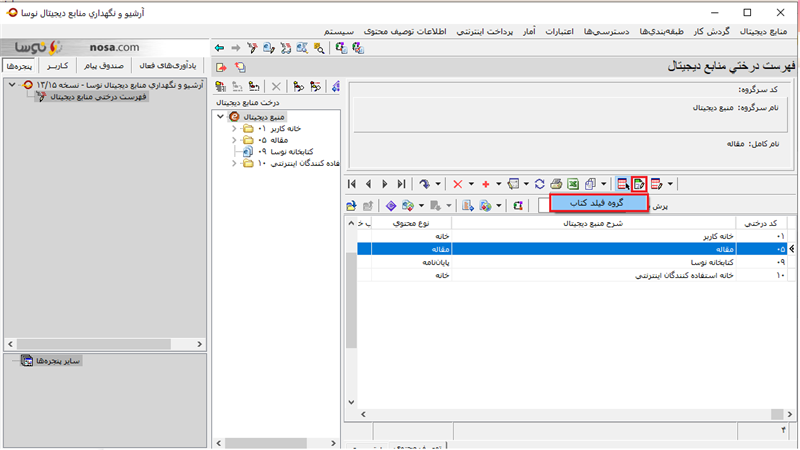Collapse the آرشیو و نگهداری tree root

tap(9, 85)
